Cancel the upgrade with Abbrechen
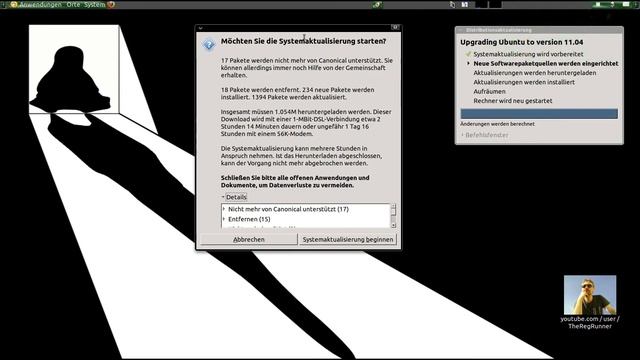This screenshot has height=360, width=640. click(249, 240)
